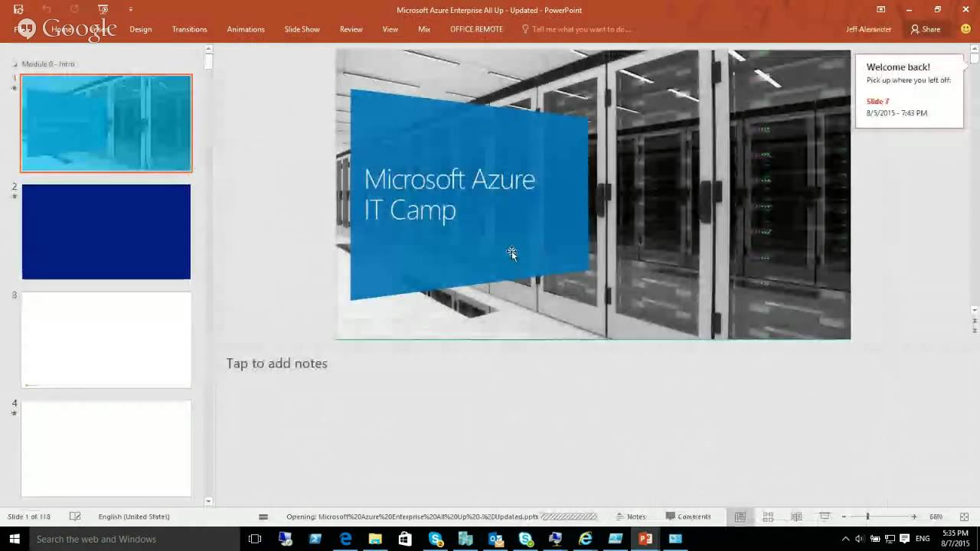The image size is (980, 551).
Task: Select slide 1 thumbnail
Action: [106, 123]
